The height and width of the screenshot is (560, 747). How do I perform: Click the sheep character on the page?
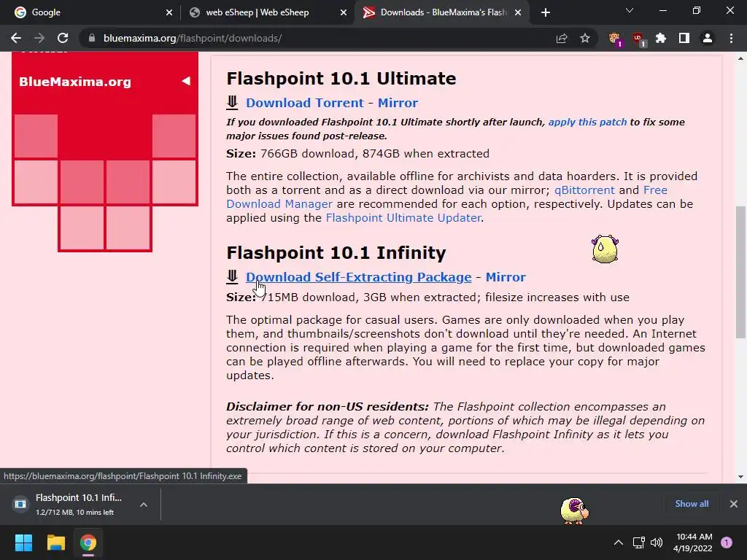[x=605, y=249]
